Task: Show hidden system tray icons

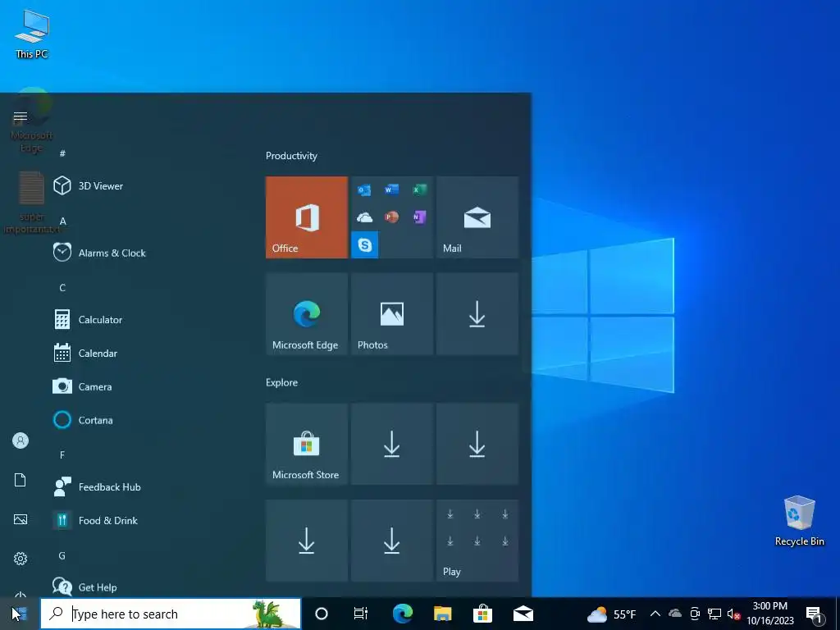Action: tap(655, 614)
